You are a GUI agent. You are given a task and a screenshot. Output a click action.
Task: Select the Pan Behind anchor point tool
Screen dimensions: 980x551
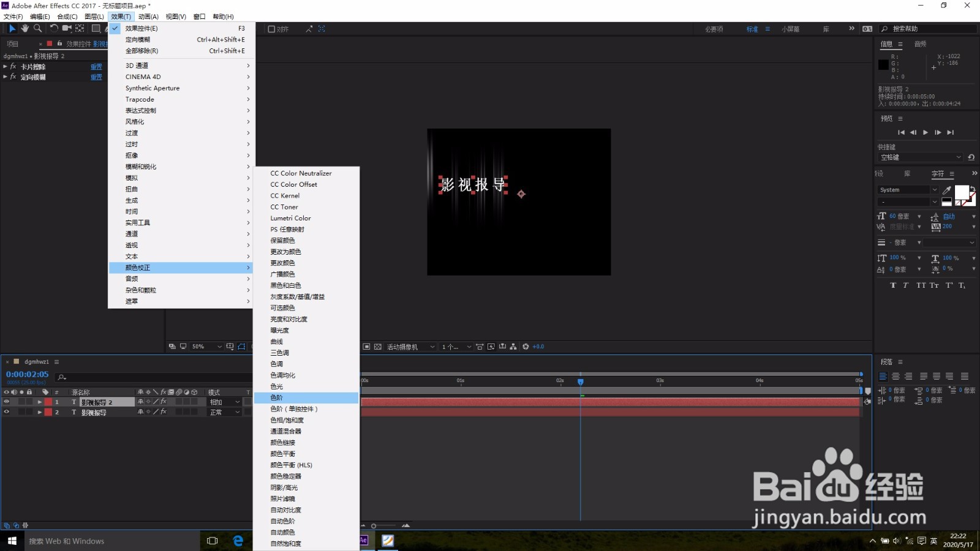[80, 28]
